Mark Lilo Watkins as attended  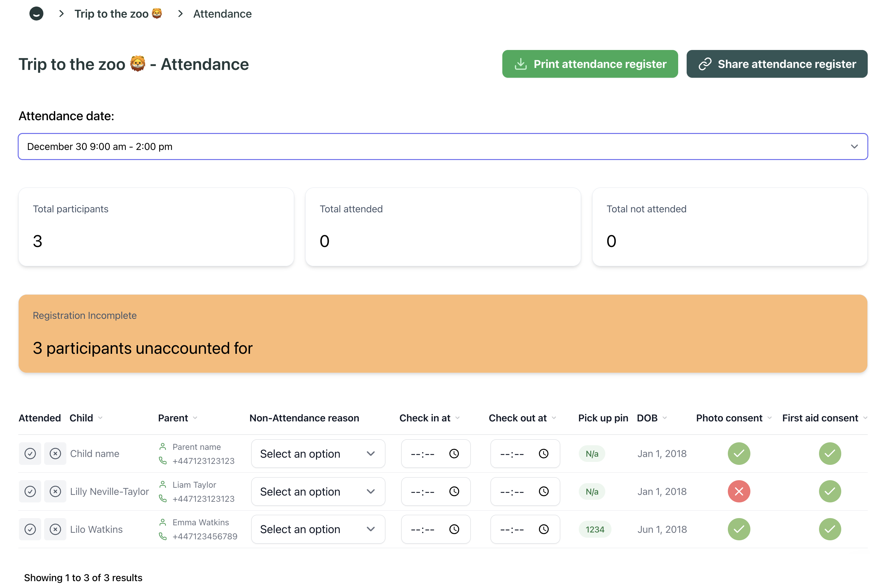pos(30,529)
